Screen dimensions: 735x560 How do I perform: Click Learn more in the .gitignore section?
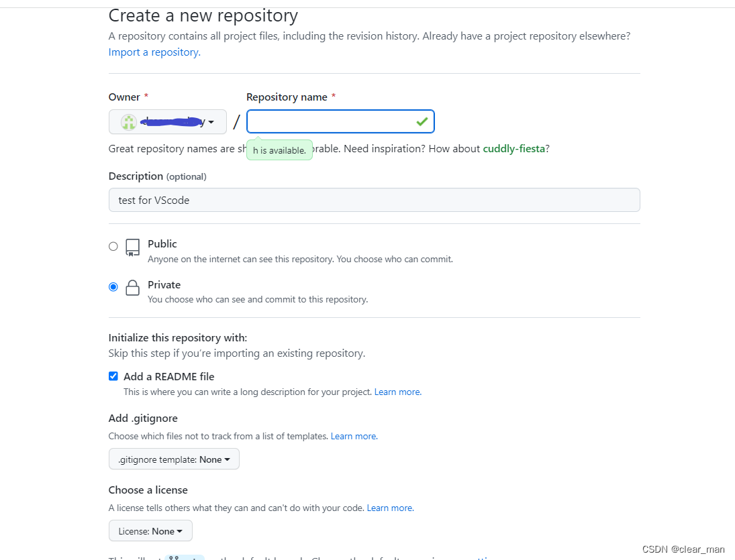[352, 436]
